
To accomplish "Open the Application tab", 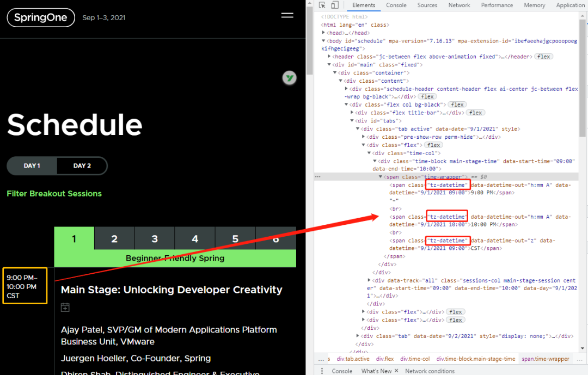I will point(571,5).
